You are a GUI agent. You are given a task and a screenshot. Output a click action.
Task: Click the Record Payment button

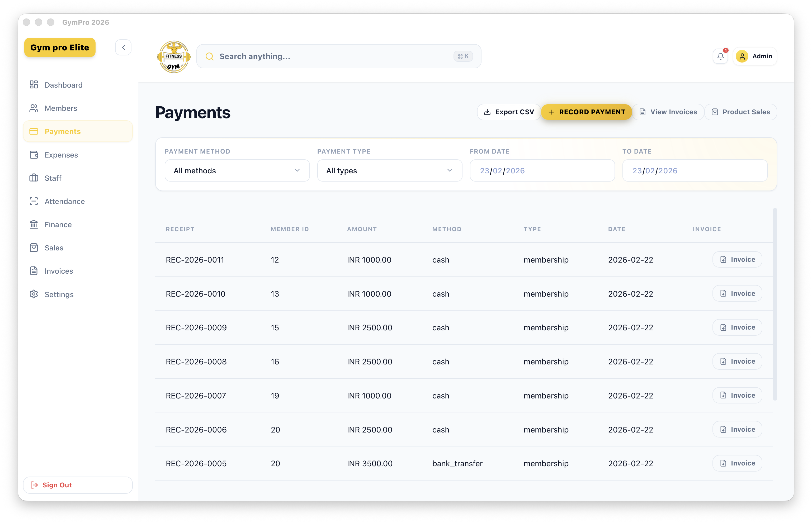point(586,112)
